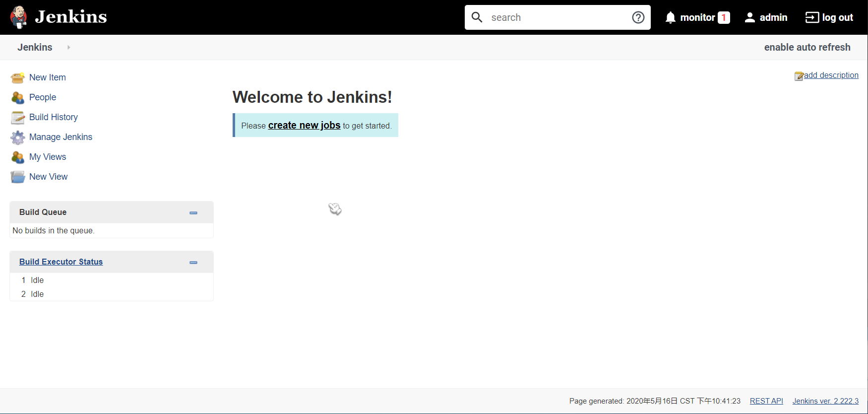Image resolution: width=868 pixels, height=414 pixels.
Task: Open the REST API link
Action: click(x=766, y=401)
